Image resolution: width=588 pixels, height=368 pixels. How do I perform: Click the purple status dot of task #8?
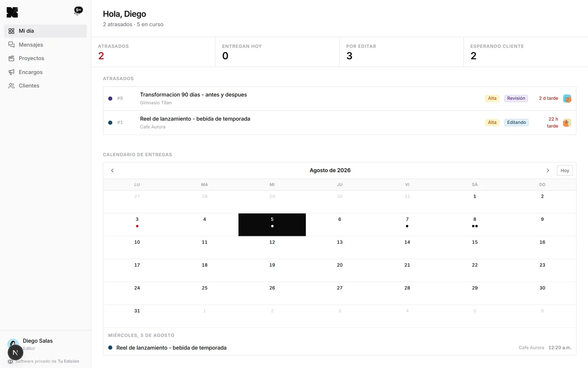110,99
